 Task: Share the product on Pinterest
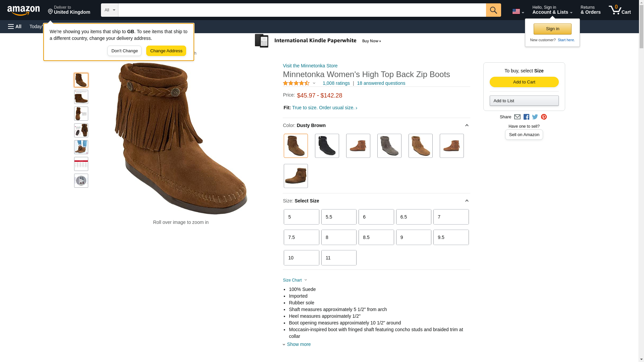pyautogui.click(x=544, y=117)
